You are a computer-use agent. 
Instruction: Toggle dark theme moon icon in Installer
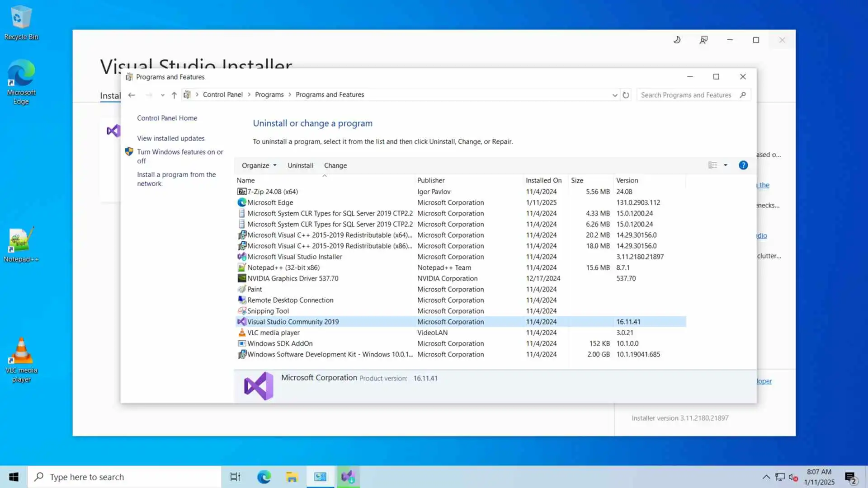(677, 40)
